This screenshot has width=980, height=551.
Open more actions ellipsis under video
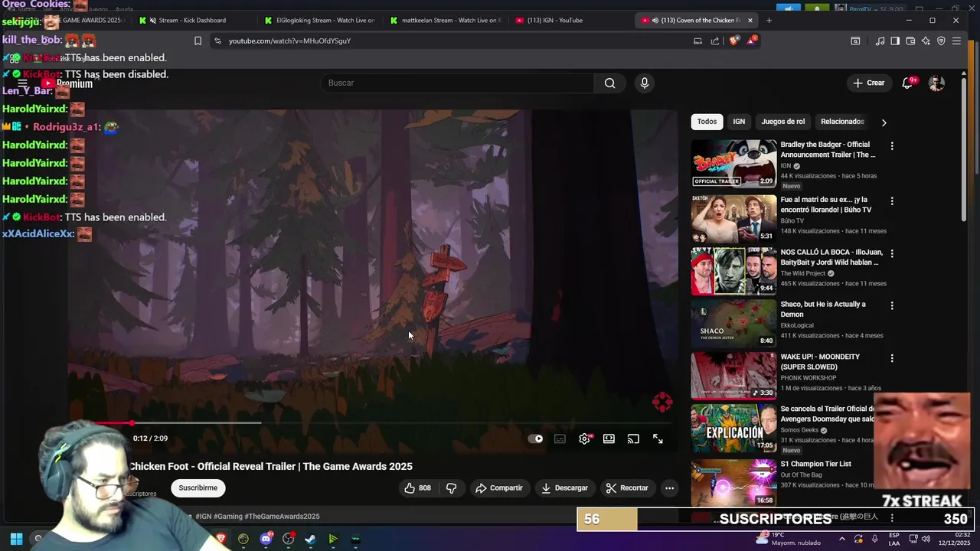669,487
